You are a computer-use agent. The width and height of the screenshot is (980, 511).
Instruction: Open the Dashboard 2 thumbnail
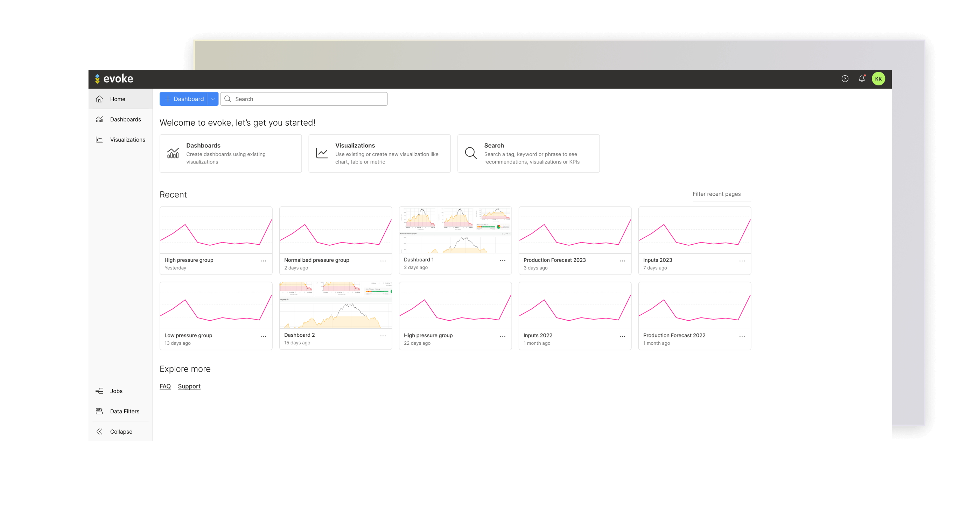pos(335,306)
